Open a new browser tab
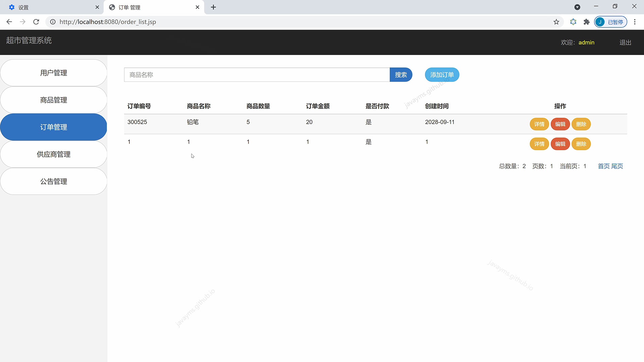The height and width of the screenshot is (362, 644). point(213,7)
